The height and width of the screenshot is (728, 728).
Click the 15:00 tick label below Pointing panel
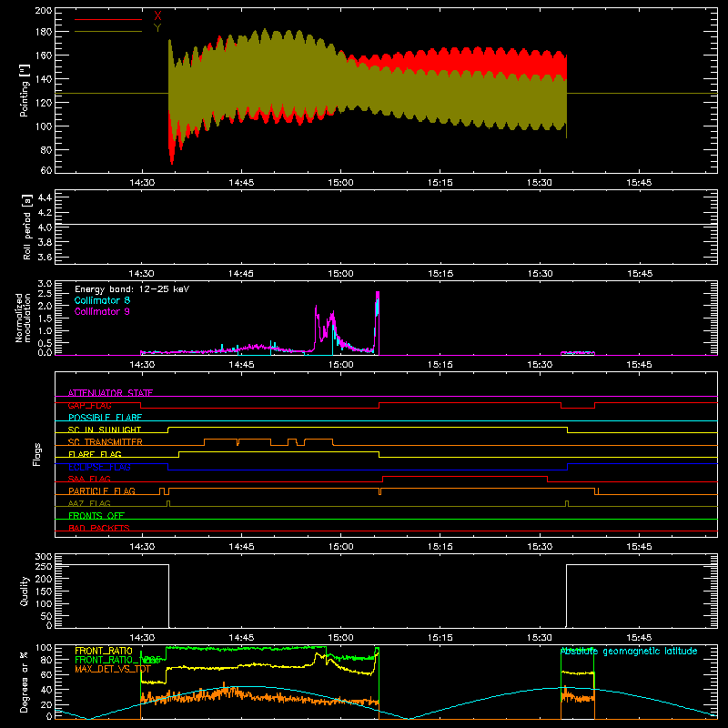pyautogui.click(x=340, y=183)
